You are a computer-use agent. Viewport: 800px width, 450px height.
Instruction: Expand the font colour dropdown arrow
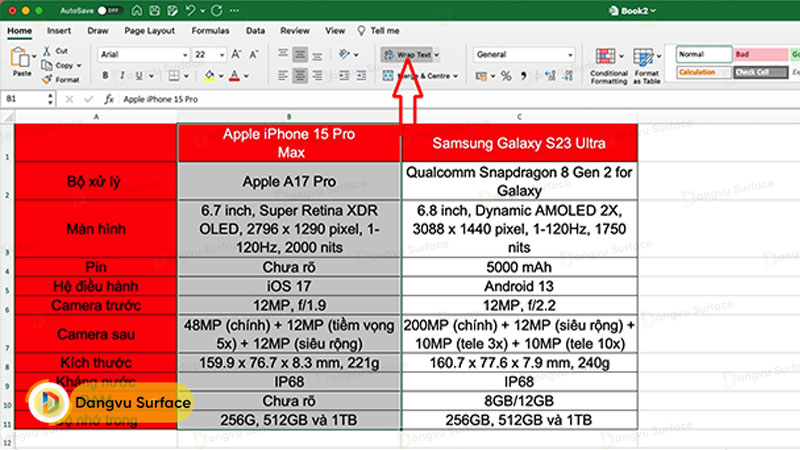point(246,76)
